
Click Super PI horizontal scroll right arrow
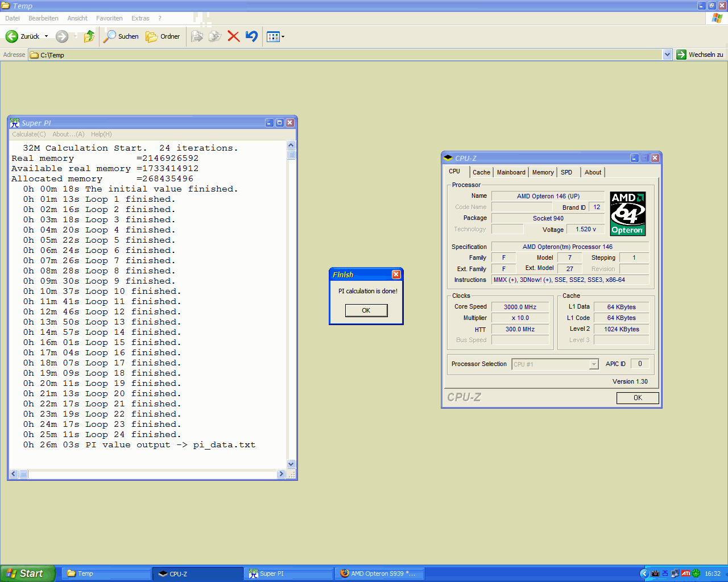tap(281, 474)
